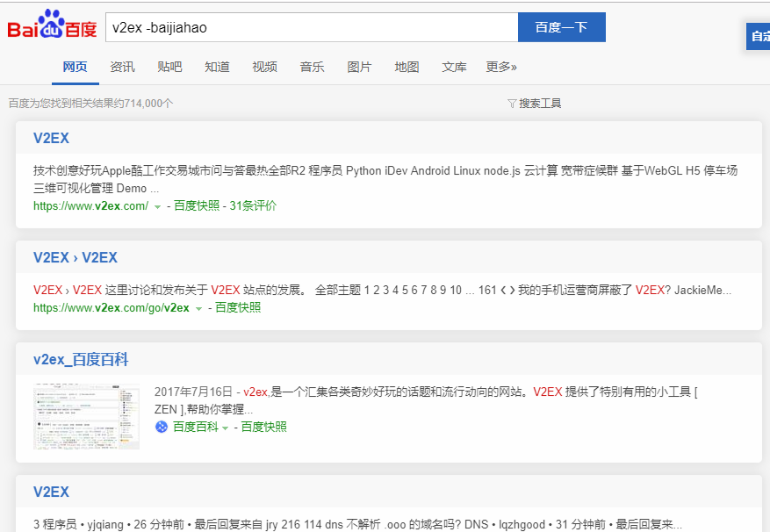This screenshot has width=770, height=532.
Task: Click the v2ex Baike result thumbnail
Action: click(x=86, y=416)
